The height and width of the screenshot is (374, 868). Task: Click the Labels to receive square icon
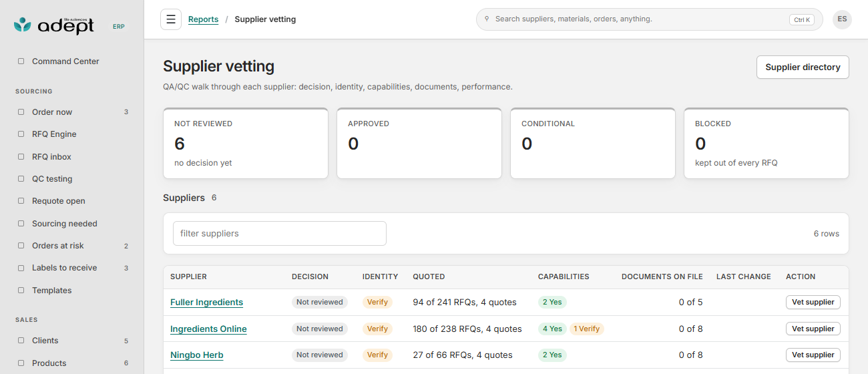pyautogui.click(x=21, y=268)
